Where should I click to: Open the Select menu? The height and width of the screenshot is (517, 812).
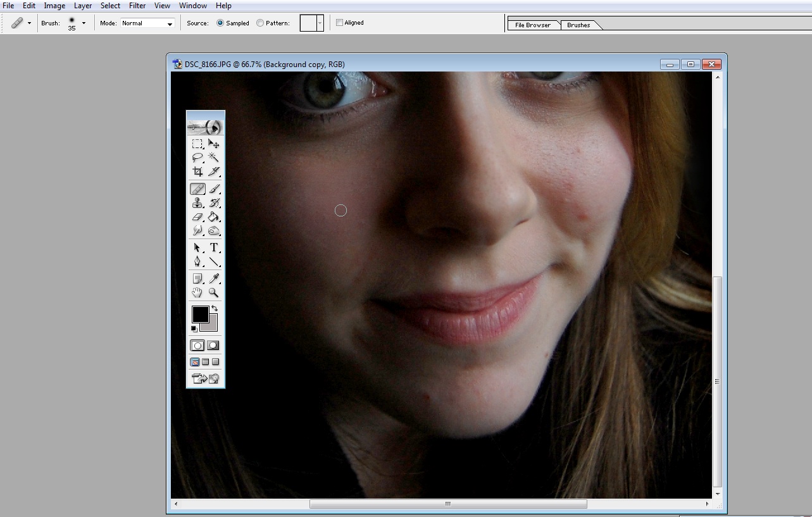tap(110, 6)
